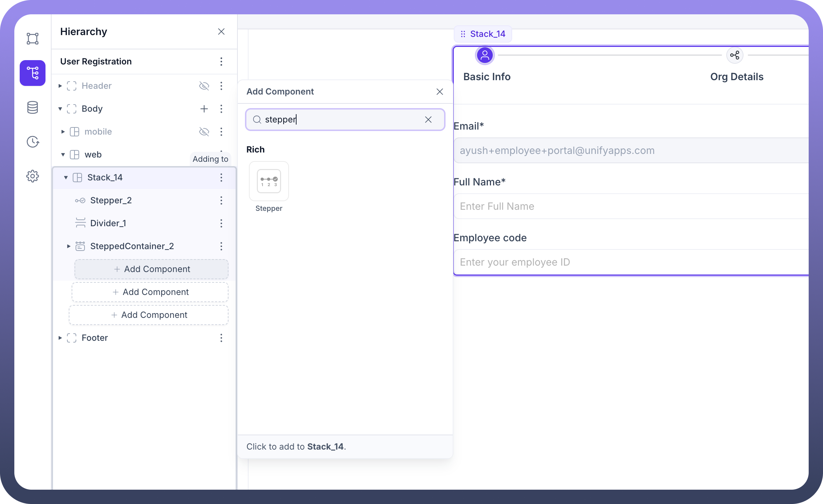The width and height of the screenshot is (823, 504).
Task: Click the Basic Info step circle
Action: pos(485,55)
